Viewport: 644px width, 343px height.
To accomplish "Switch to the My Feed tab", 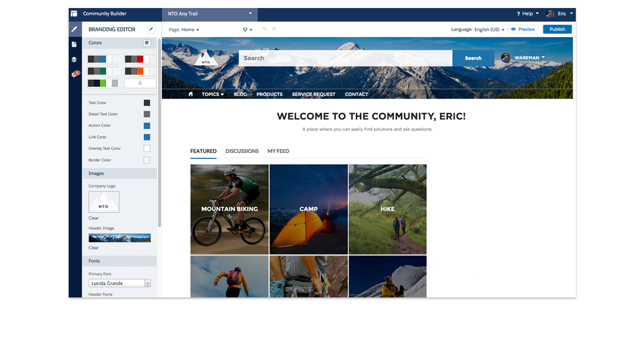I will [x=278, y=151].
